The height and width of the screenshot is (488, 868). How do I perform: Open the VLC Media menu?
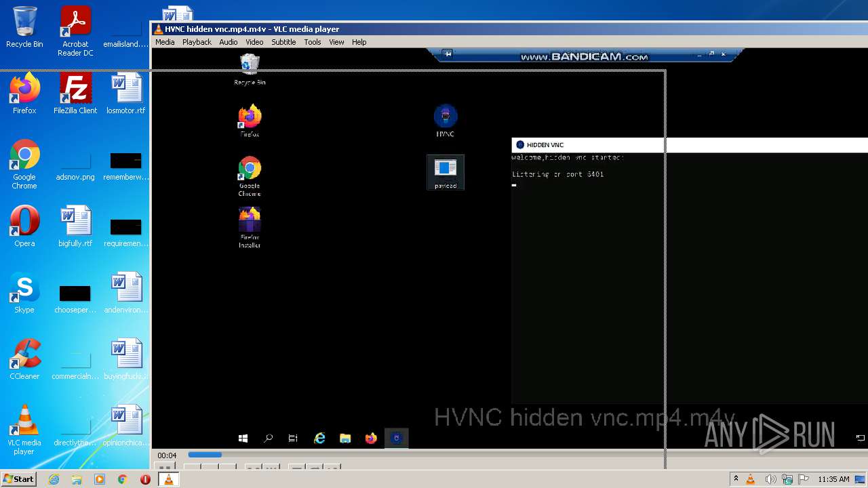(x=165, y=42)
